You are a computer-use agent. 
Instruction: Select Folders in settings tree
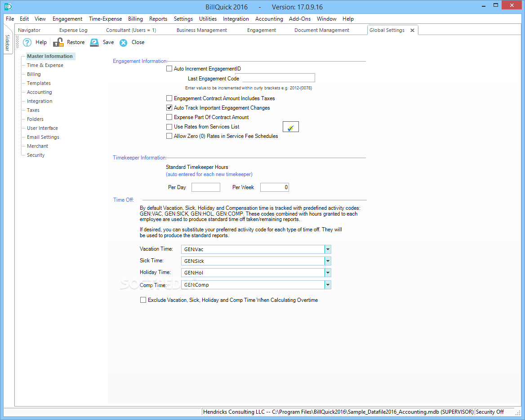tap(35, 119)
